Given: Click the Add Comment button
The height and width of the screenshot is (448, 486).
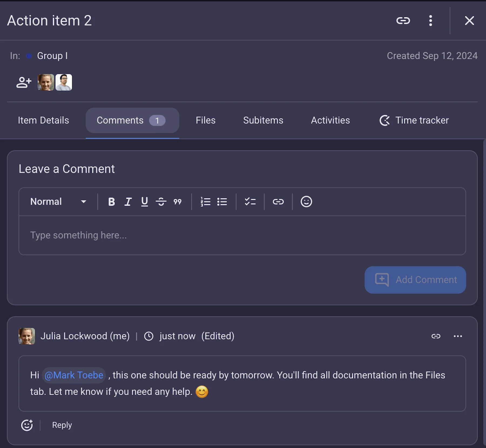Looking at the screenshot, I should (x=415, y=280).
